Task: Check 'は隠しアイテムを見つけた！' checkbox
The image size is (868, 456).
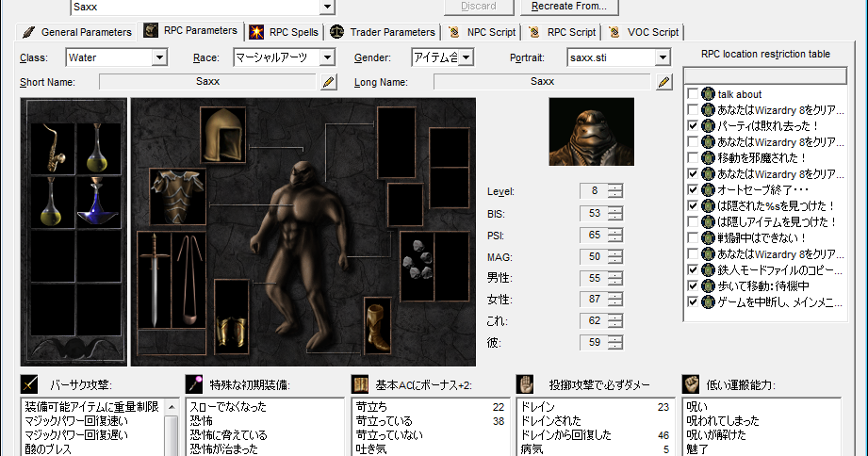Action: tap(693, 222)
